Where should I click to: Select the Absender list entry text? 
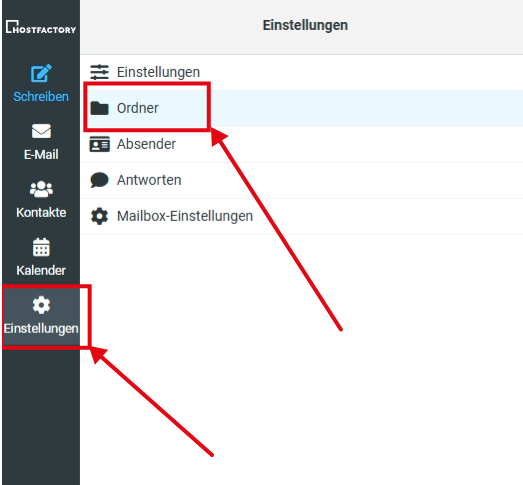[146, 144]
